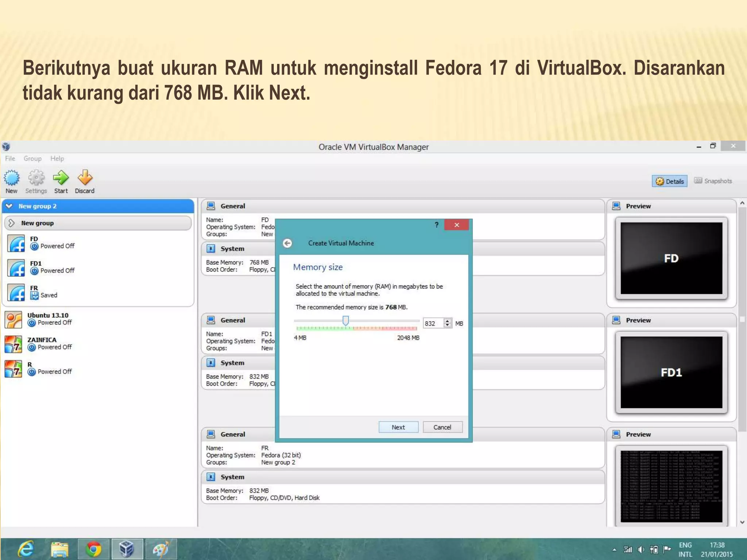Expand the nested New group header
Screen dimensions: 747x560
click(x=98, y=223)
